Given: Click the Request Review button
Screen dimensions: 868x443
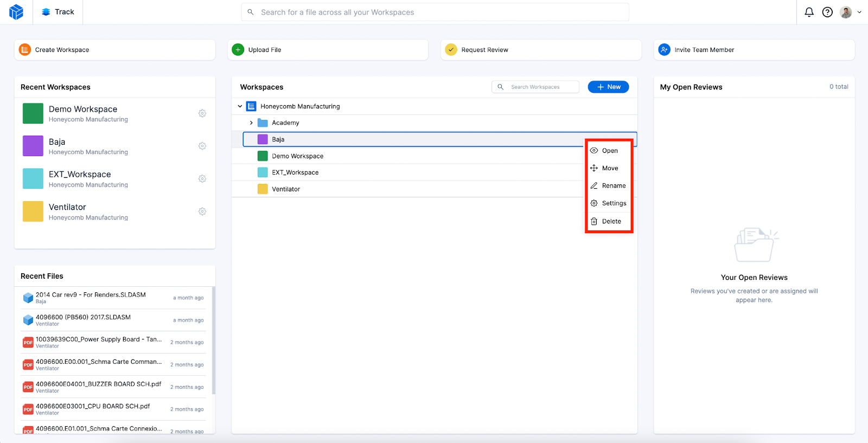Looking at the screenshot, I should [x=484, y=50].
